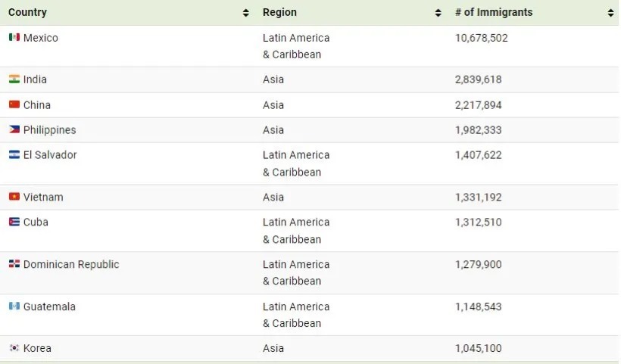
Task: Click the Dominican Republic flag icon
Action: coord(14,264)
